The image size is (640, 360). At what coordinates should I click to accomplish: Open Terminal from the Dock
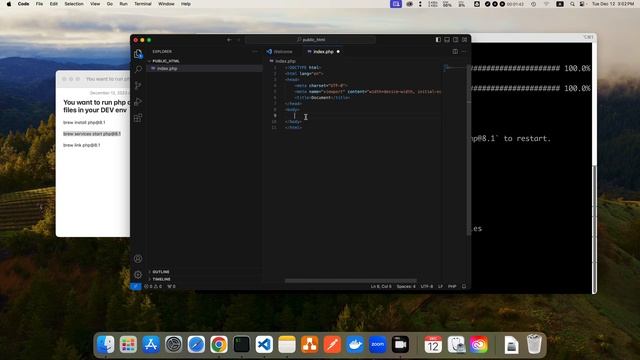coord(242,344)
